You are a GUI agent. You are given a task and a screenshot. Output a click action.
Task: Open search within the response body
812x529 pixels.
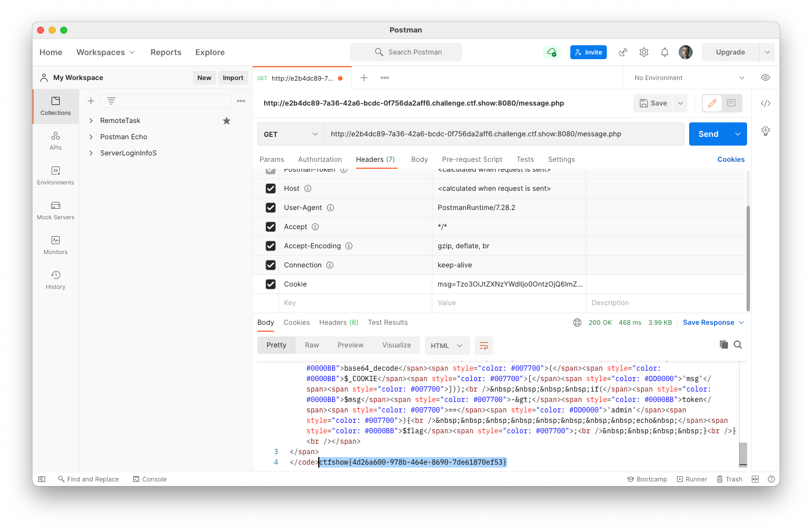[738, 344]
